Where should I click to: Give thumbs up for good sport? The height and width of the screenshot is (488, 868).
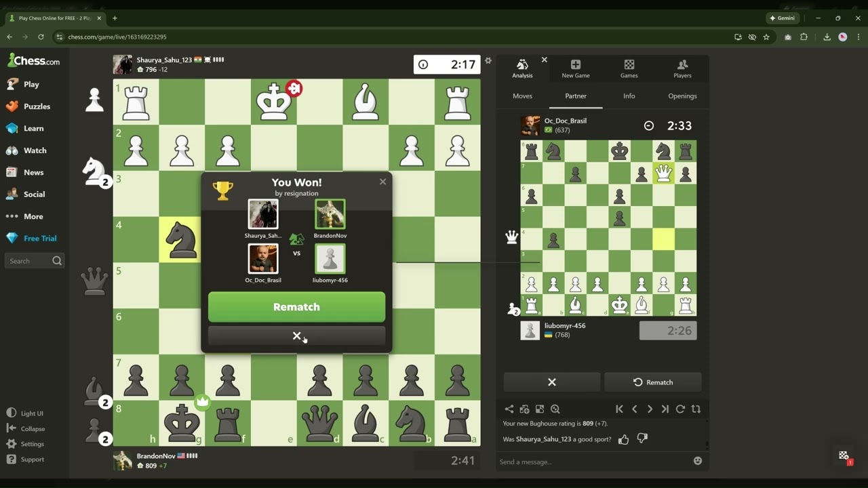[624, 439]
